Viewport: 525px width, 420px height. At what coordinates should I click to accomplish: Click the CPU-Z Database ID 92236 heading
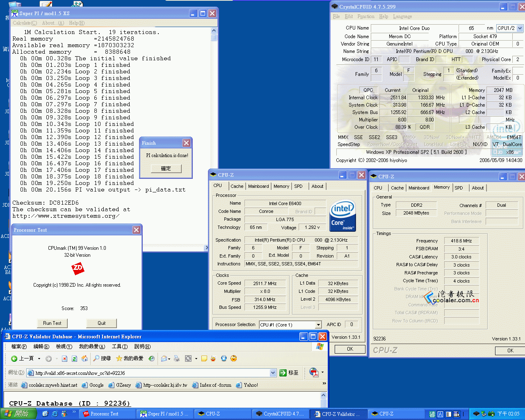pos(69,404)
